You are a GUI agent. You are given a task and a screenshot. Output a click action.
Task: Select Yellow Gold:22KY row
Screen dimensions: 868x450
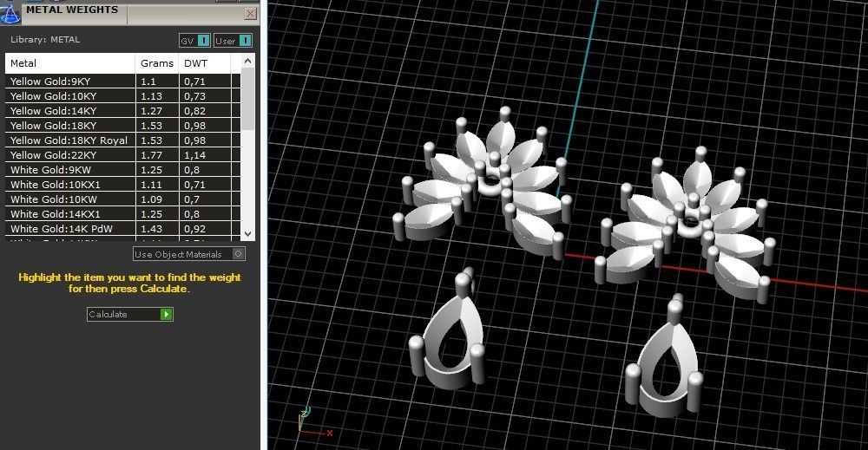pyautogui.click(x=123, y=155)
